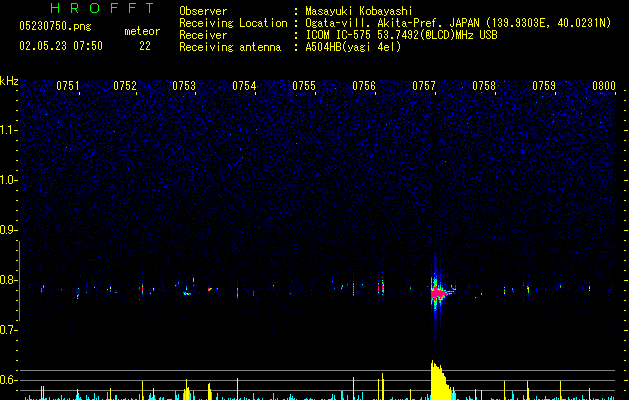Click the 'Receiver' field label

coord(203,35)
